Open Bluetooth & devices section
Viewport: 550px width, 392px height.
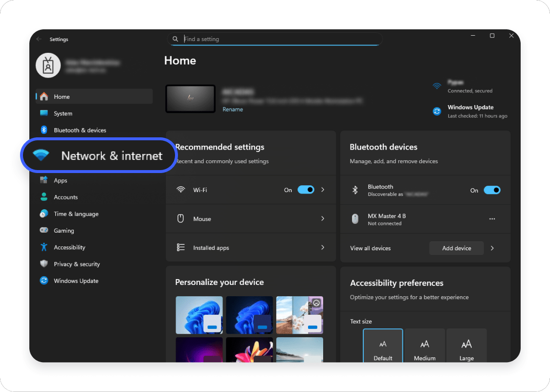pos(94,130)
